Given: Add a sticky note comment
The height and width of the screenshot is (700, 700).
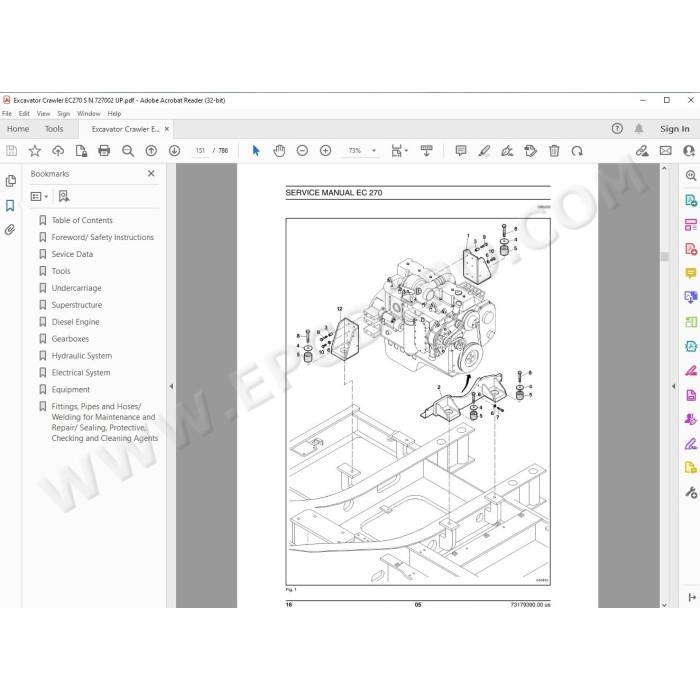Looking at the screenshot, I should 461,150.
